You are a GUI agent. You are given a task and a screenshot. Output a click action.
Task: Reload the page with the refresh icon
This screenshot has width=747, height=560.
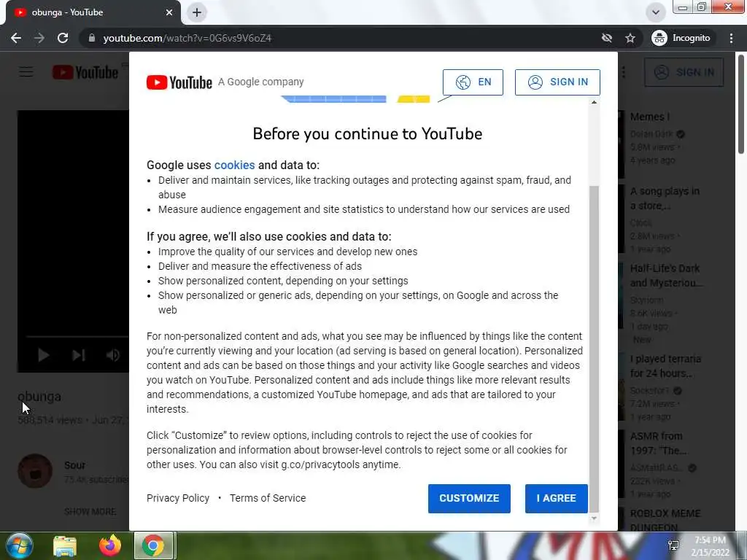(63, 38)
